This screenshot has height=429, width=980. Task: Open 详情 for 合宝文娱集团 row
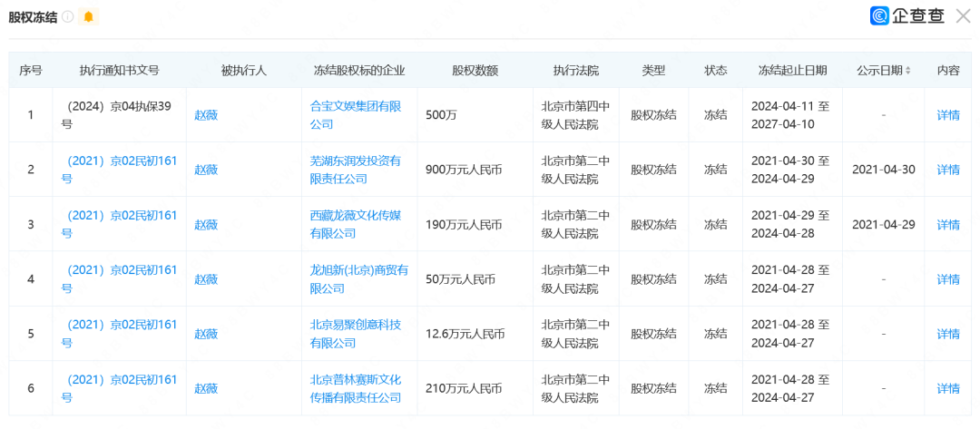point(948,115)
